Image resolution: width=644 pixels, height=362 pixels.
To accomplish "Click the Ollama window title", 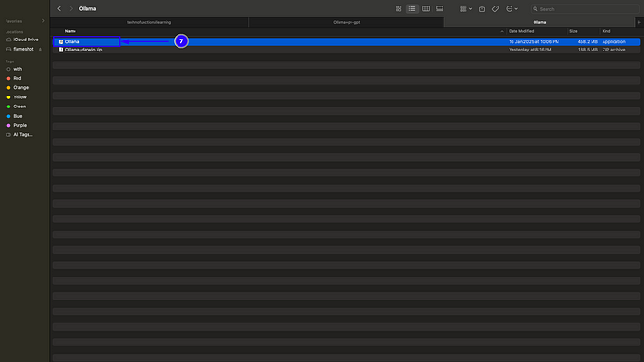I will click(87, 8).
